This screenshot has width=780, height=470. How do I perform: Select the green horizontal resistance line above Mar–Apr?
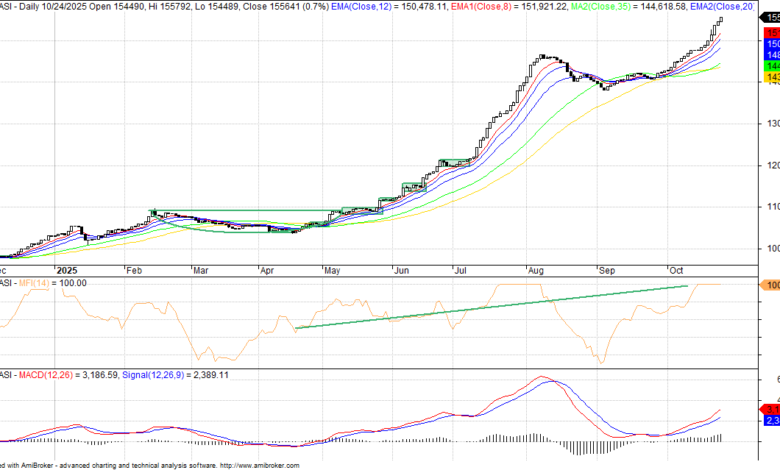250,211
